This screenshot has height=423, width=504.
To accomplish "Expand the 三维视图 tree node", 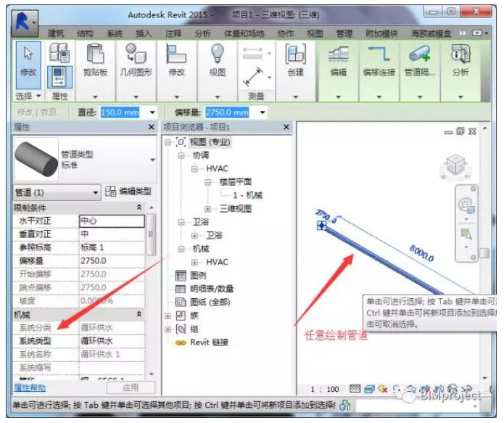I will point(207,209).
